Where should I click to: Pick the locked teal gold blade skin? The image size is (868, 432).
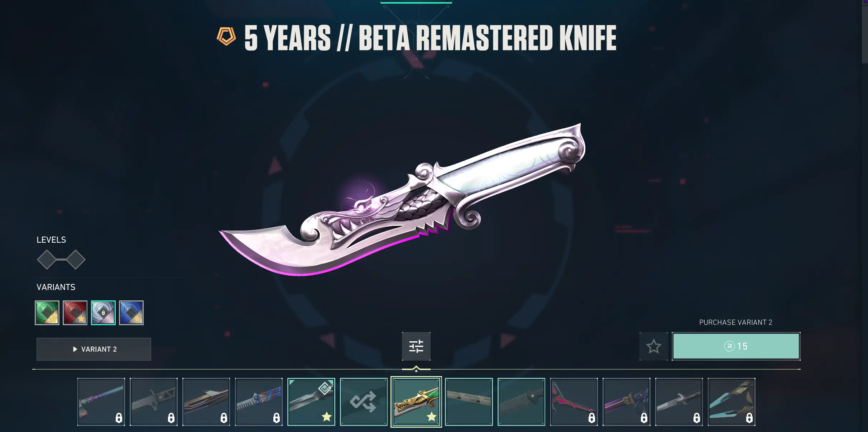732,402
